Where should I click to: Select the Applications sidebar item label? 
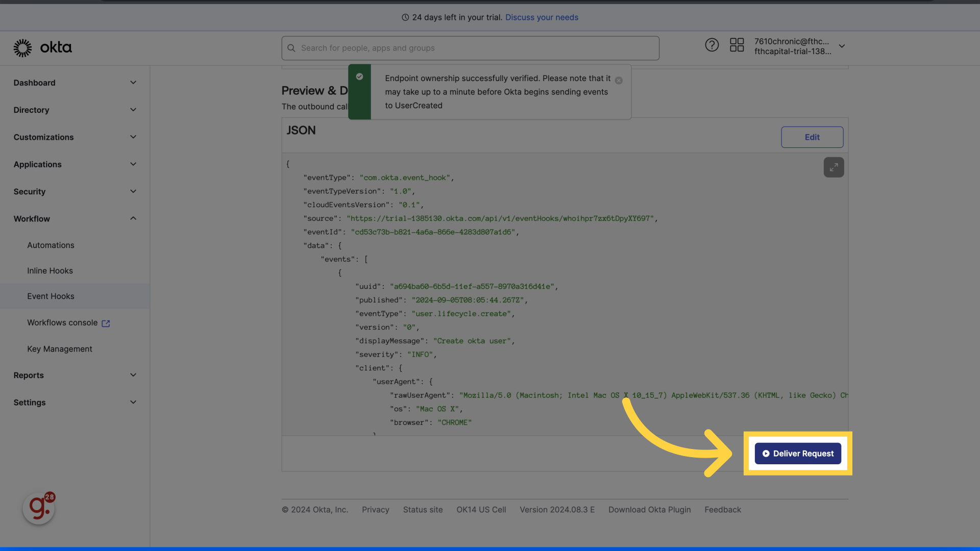(37, 164)
